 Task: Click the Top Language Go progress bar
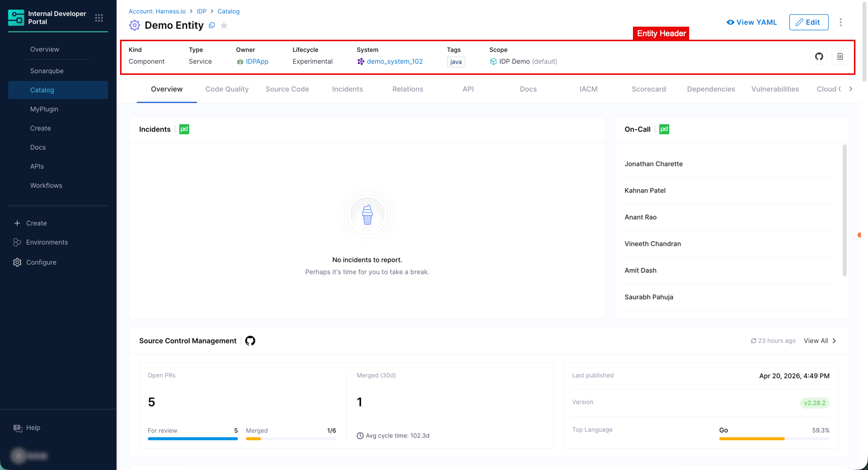point(774,439)
